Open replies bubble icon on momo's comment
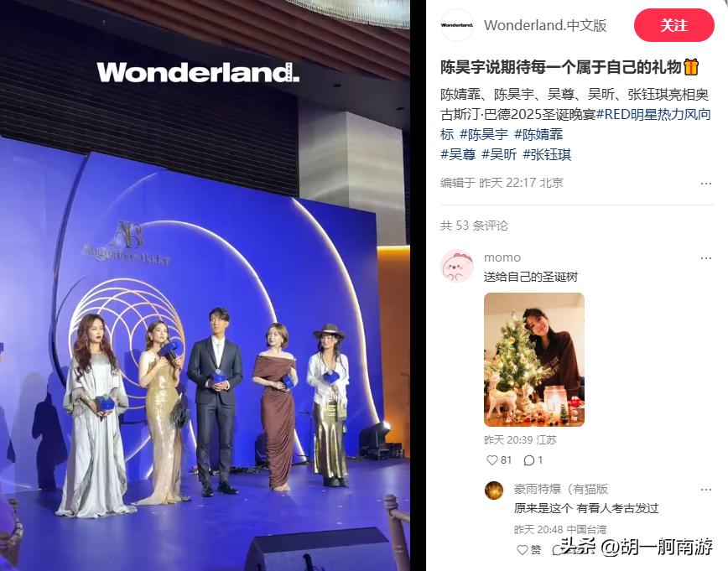Screen dimensions: 728x571 tap(529, 460)
